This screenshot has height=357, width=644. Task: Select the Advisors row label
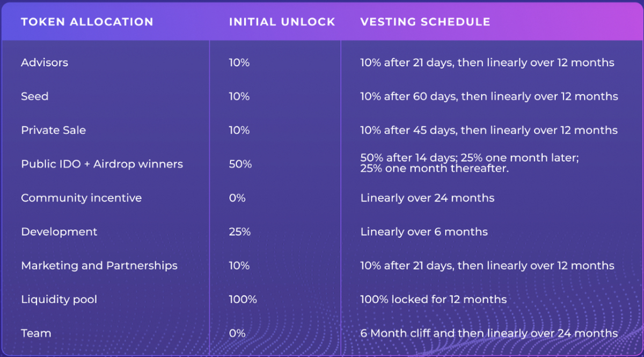[x=45, y=63]
